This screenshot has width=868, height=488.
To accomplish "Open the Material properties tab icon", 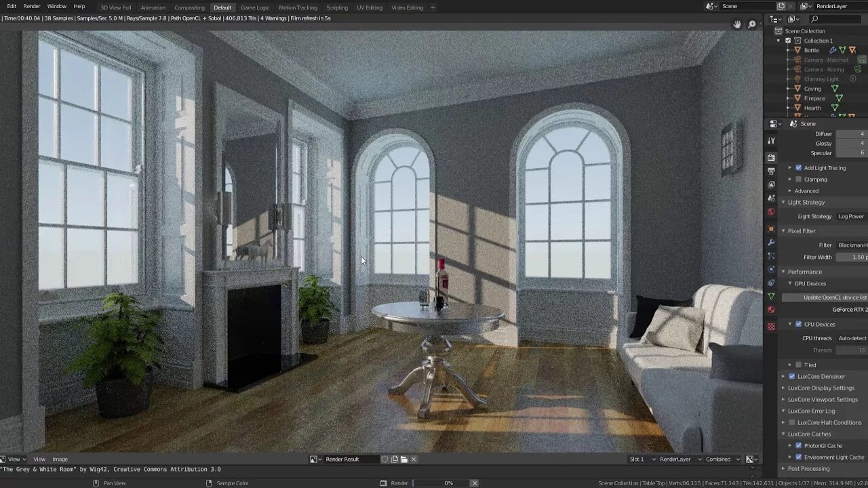I will point(771,310).
